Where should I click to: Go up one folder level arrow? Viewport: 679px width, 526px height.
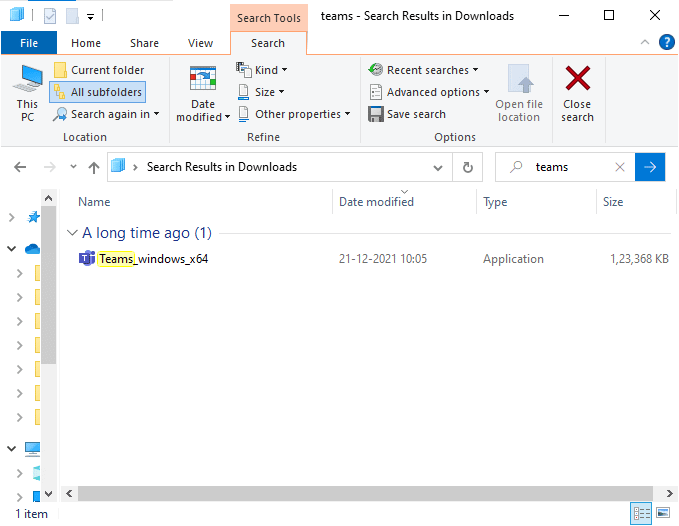pyautogui.click(x=94, y=167)
